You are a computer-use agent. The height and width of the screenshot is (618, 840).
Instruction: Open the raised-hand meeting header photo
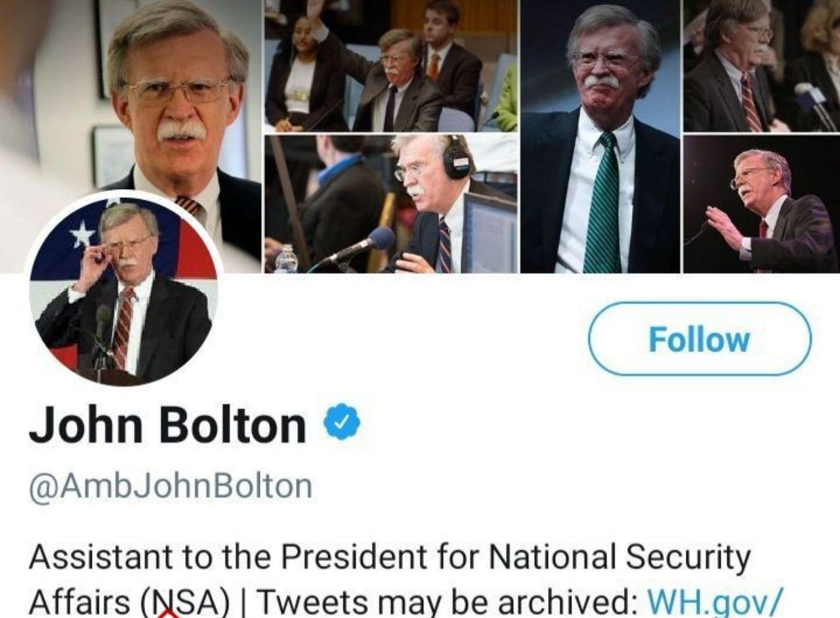[x=390, y=66]
